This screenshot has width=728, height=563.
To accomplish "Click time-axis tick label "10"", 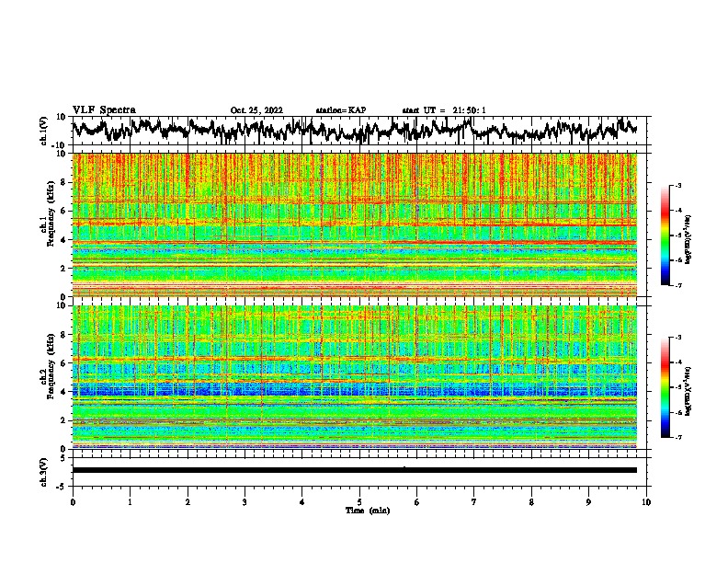I will [x=646, y=502].
